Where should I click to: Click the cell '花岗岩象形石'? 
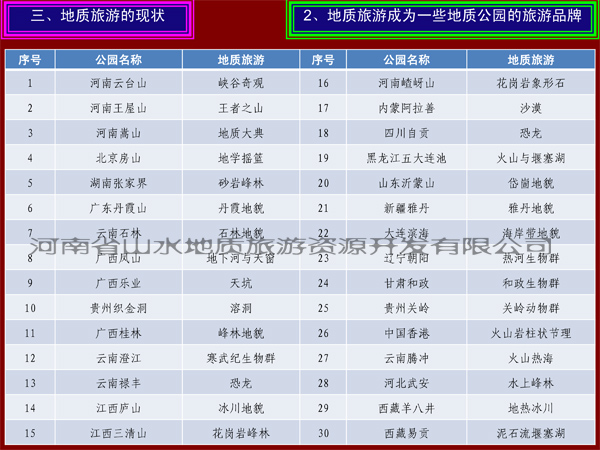pos(530,83)
